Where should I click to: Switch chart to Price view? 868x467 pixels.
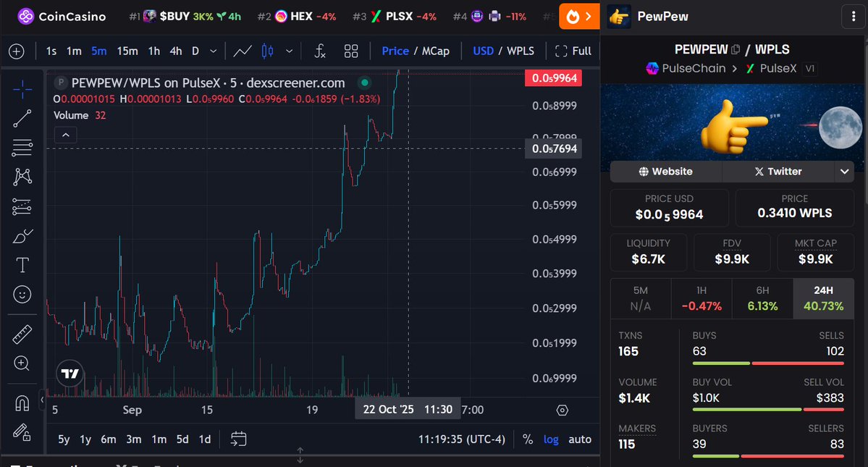coord(395,51)
